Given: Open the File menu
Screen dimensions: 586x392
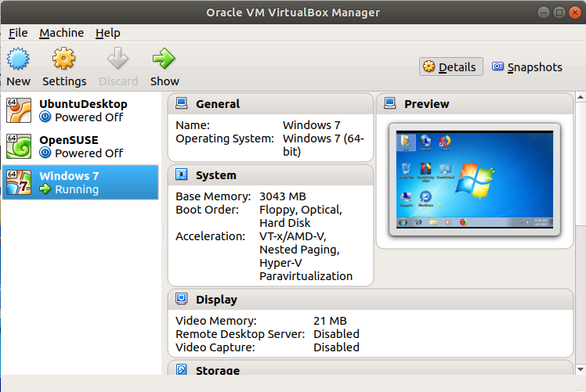Looking at the screenshot, I should (18, 33).
